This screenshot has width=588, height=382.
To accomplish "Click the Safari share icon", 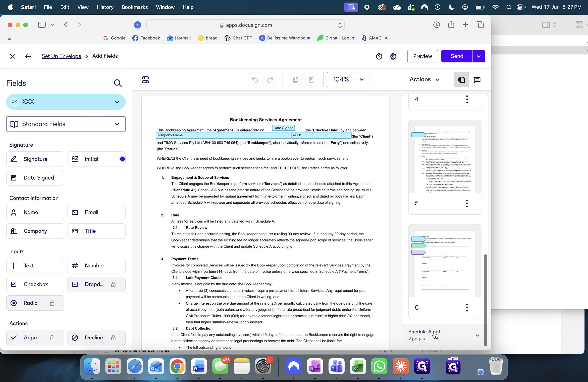I will click(x=451, y=25).
